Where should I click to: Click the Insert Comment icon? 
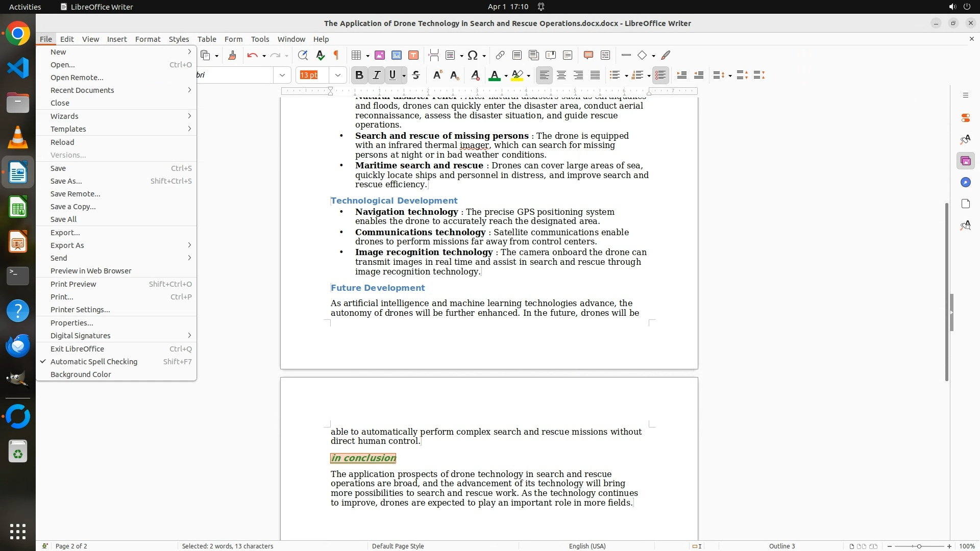coord(588,55)
